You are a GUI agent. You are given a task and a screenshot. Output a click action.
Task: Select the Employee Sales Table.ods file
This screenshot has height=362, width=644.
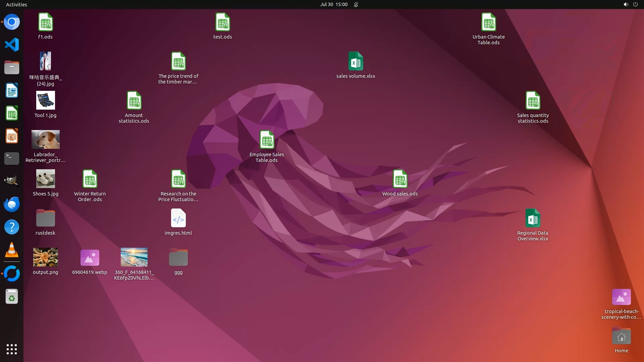(267, 140)
